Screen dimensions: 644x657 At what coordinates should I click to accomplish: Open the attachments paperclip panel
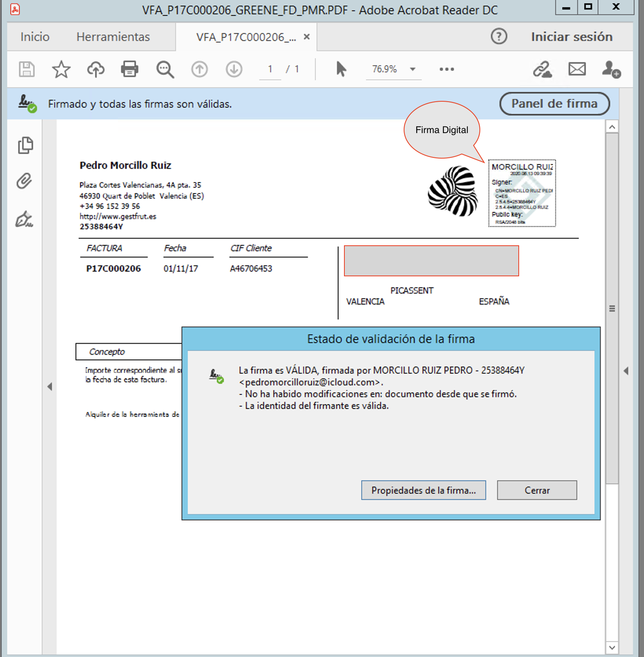pos(24,181)
